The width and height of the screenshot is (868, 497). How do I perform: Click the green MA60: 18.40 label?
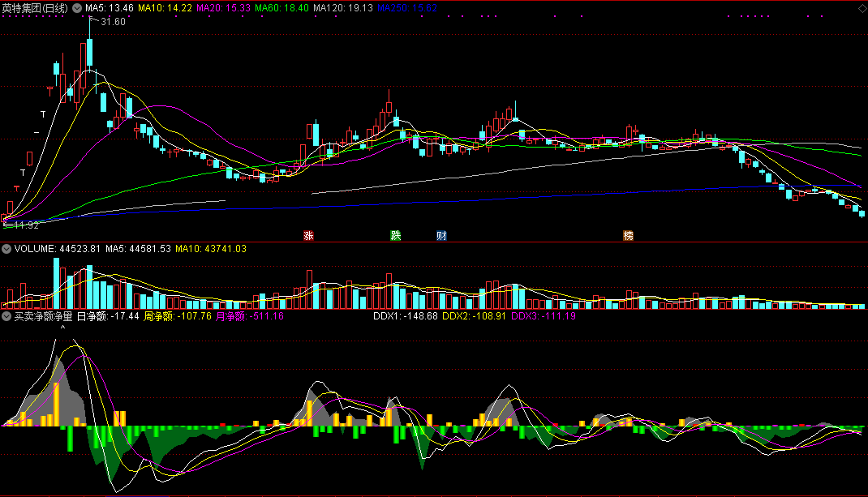pos(281,8)
